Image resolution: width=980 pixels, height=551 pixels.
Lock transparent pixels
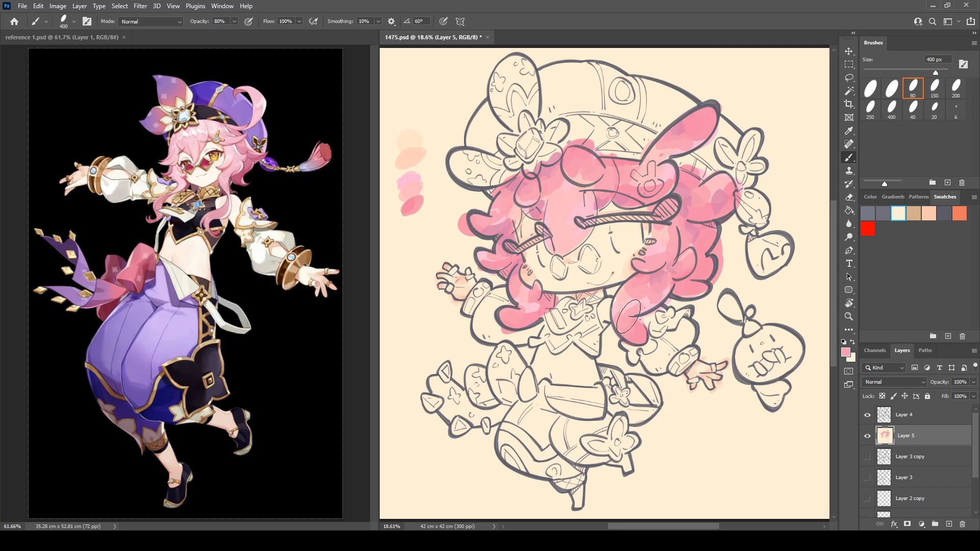[882, 396]
